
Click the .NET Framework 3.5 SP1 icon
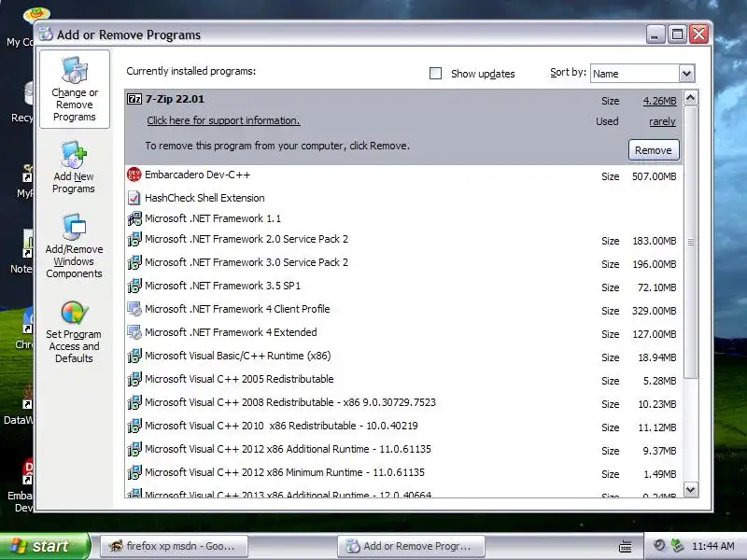[134, 286]
